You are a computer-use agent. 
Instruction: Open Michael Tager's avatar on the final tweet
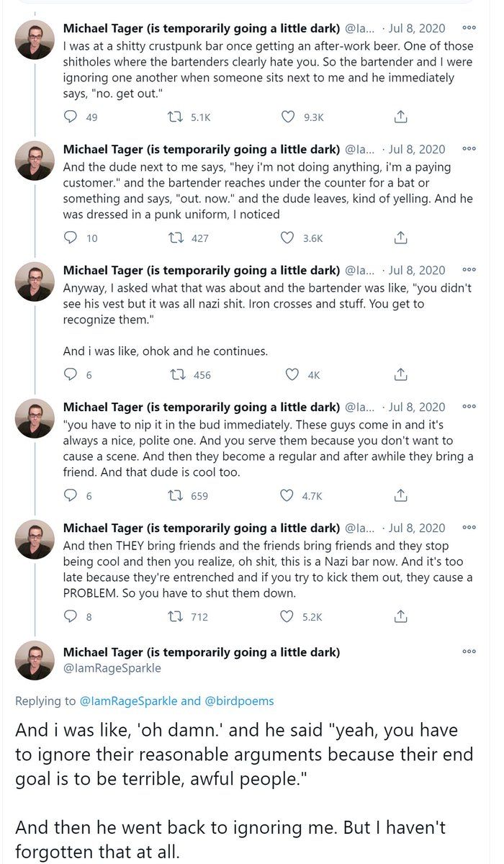35,660
